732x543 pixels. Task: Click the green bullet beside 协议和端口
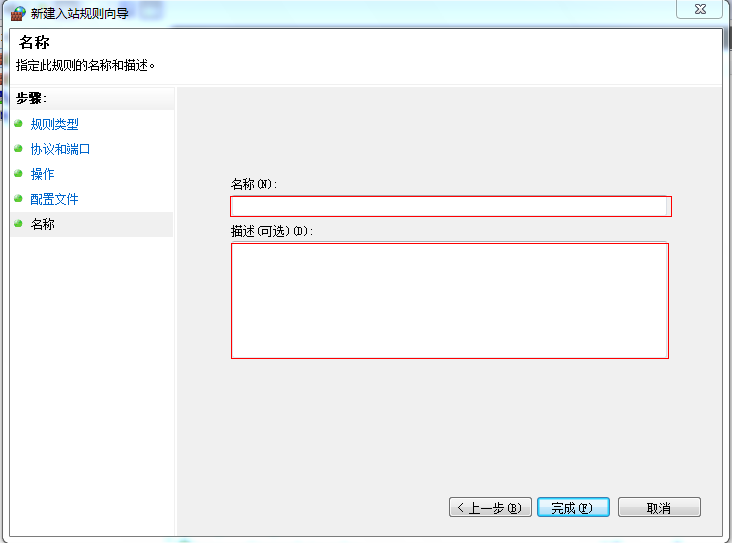click(x=18, y=148)
